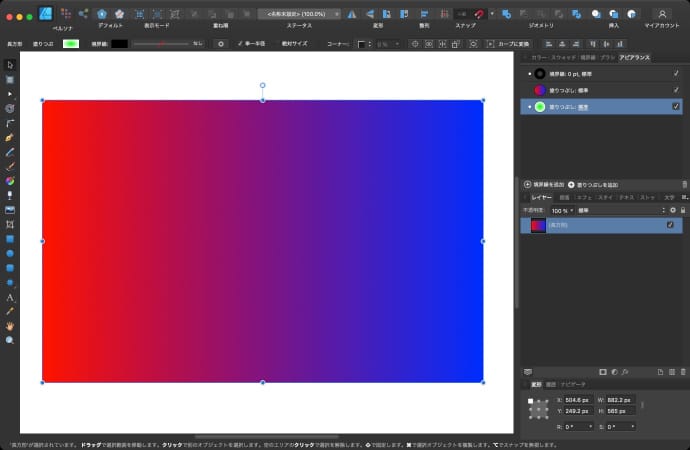Open My Account (マイアカウント) icon
The height and width of the screenshot is (450, 690).
662,14
